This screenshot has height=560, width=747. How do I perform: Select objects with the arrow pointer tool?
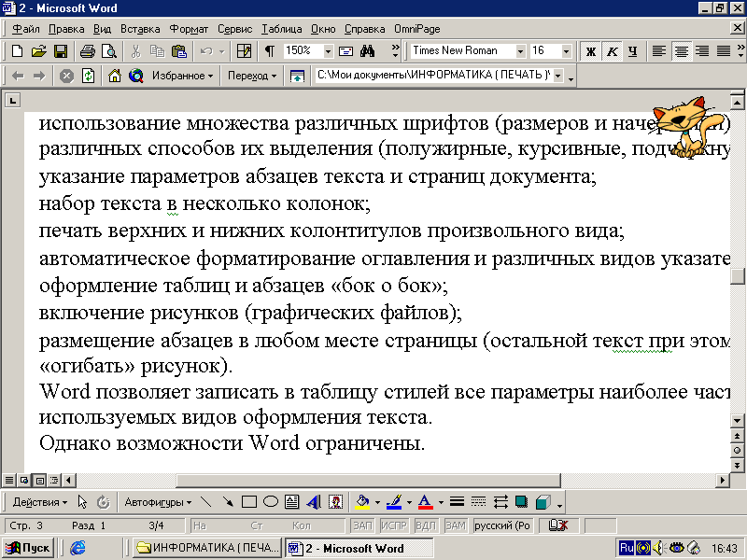[x=82, y=502]
